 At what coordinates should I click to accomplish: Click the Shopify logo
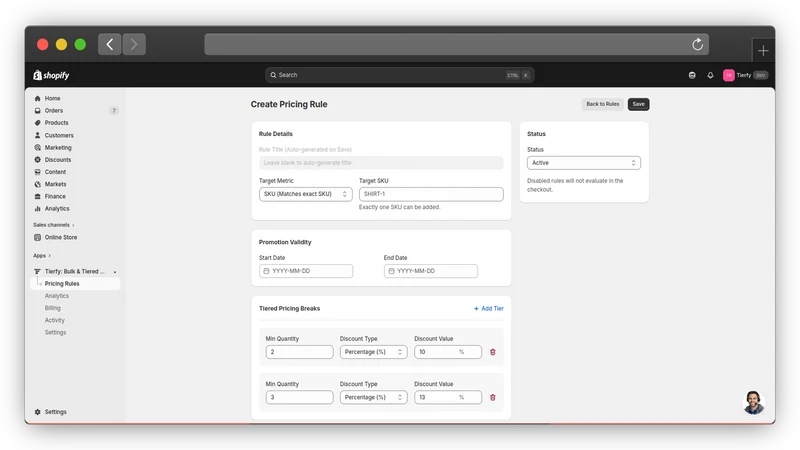51,75
